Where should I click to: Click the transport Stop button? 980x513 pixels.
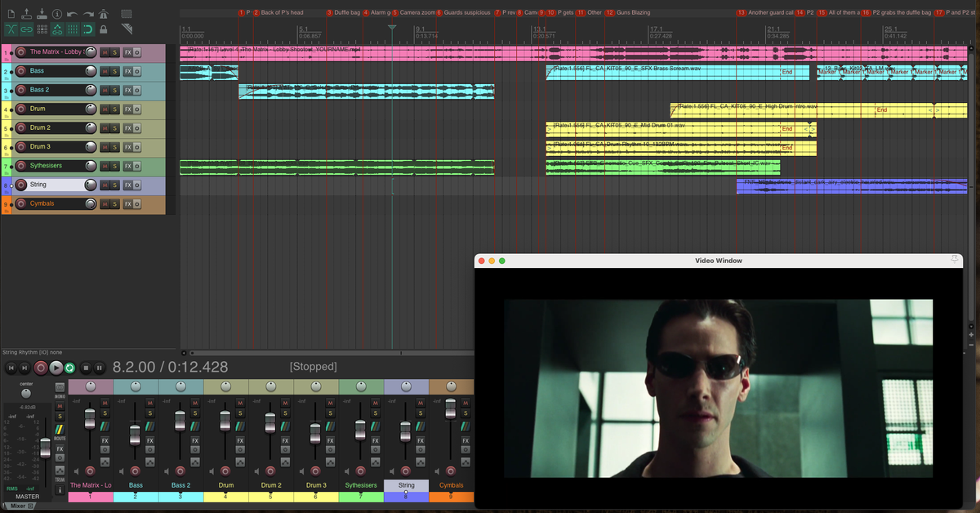click(x=85, y=368)
